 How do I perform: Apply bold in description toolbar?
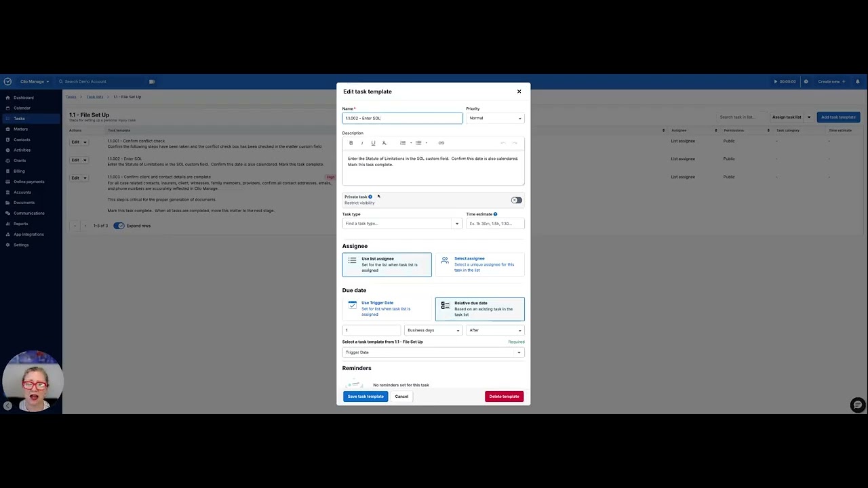click(351, 143)
